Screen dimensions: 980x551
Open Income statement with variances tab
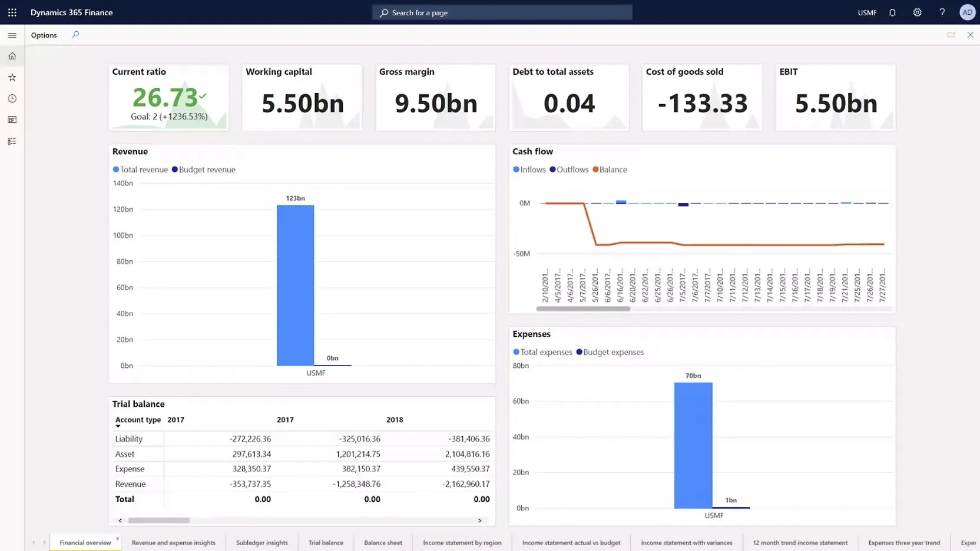687,543
